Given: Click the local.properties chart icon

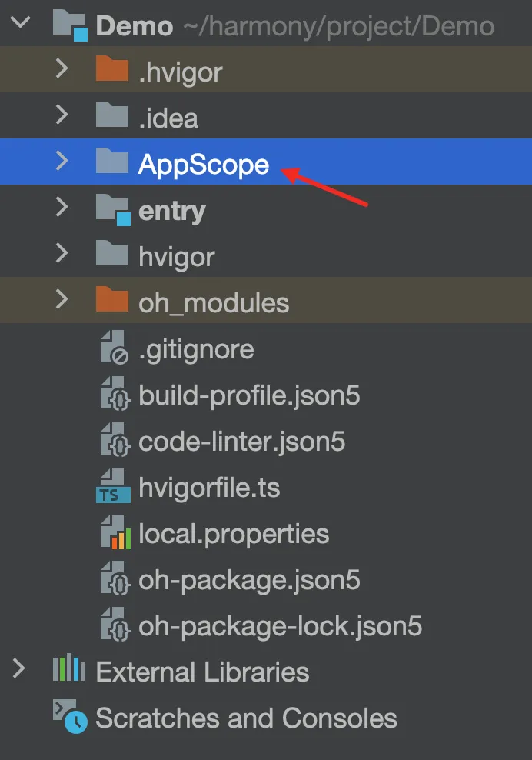Looking at the screenshot, I should pyautogui.click(x=115, y=532).
